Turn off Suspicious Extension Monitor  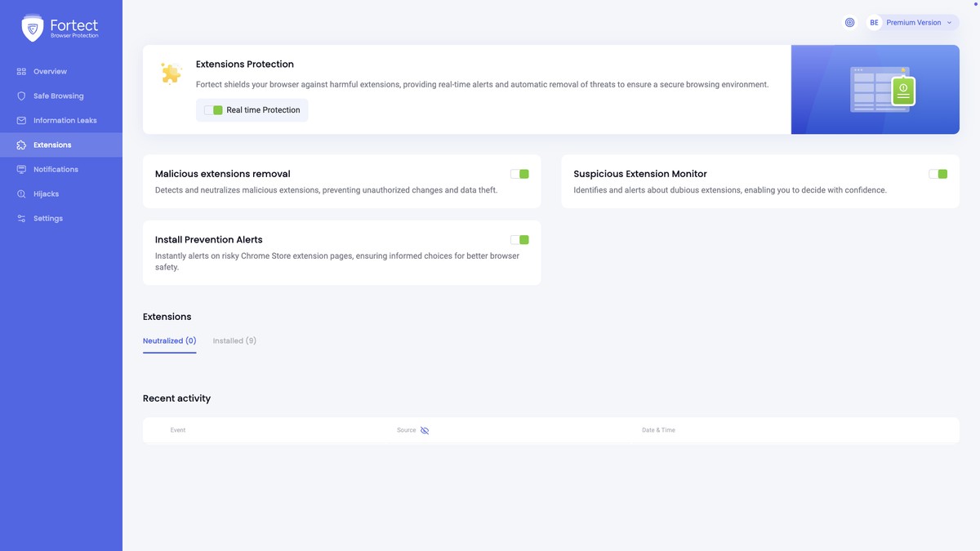[x=938, y=173]
